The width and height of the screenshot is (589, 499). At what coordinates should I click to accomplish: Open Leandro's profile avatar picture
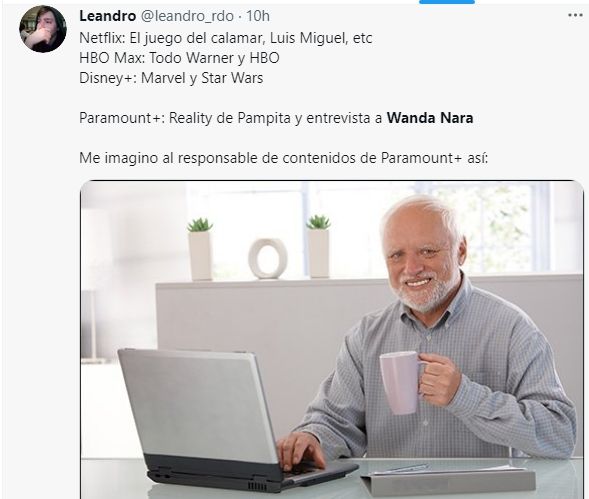click(x=43, y=29)
